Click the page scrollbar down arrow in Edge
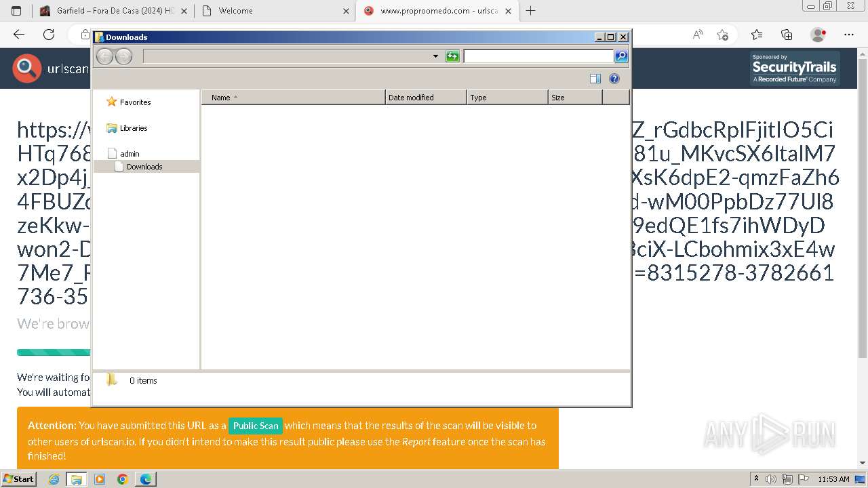868x488 pixels. [x=863, y=464]
